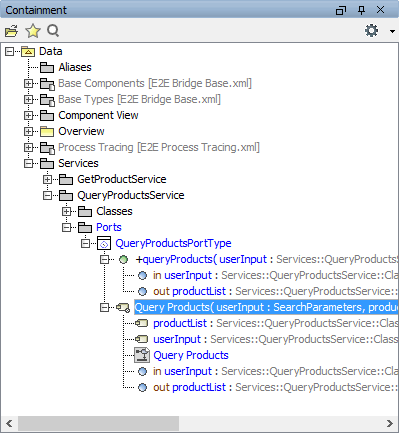The image size is (399, 433).
Task: Open the dropdown arrow beside the gear
Action: coord(392,31)
